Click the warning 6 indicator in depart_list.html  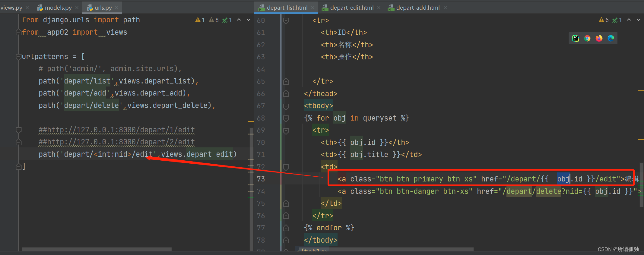click(x=604, y=20)
